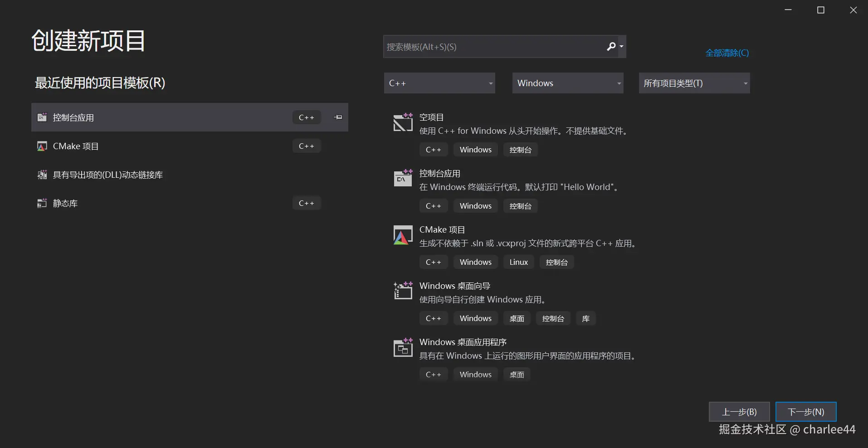Click the 桌面 tag under Windows 桌面应用程序
868x448 pixels.
(517, 374)
